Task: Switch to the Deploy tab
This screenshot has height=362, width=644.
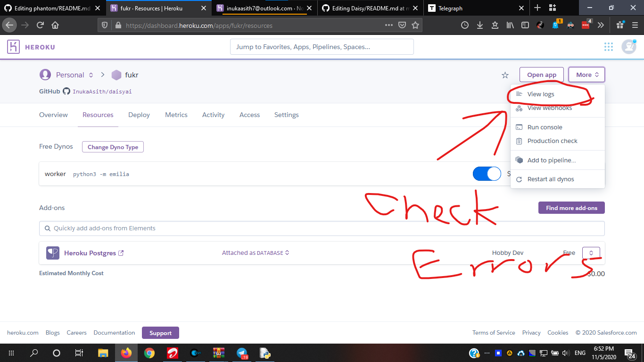Action: click(139, 115)
